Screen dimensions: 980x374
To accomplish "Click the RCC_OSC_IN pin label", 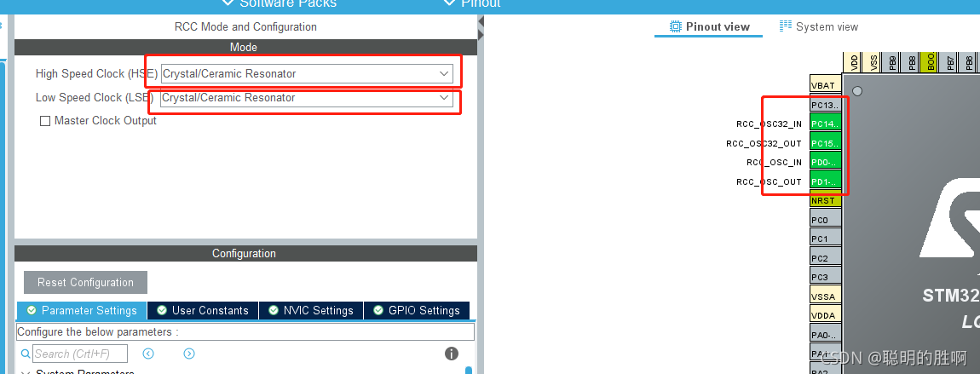I will coord(774,163).
